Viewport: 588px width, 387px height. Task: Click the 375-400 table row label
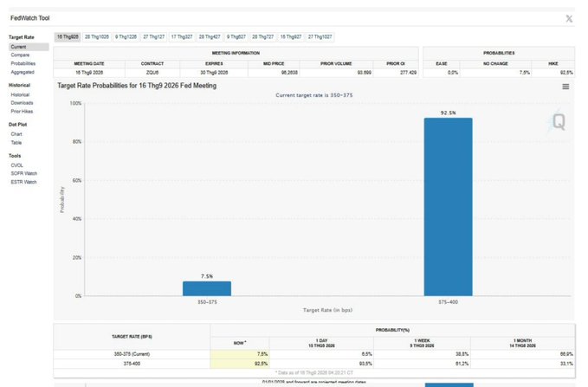(x=132, y=364)
